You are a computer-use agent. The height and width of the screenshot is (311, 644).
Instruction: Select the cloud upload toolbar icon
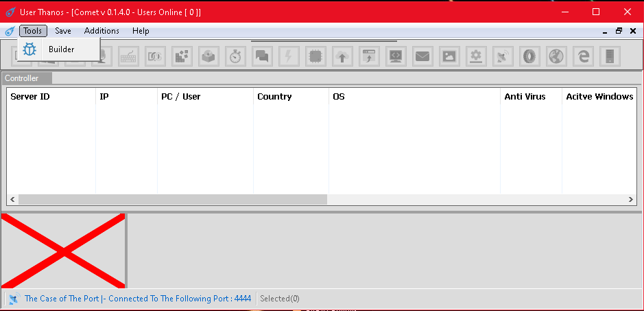click(x=342, y=56)
